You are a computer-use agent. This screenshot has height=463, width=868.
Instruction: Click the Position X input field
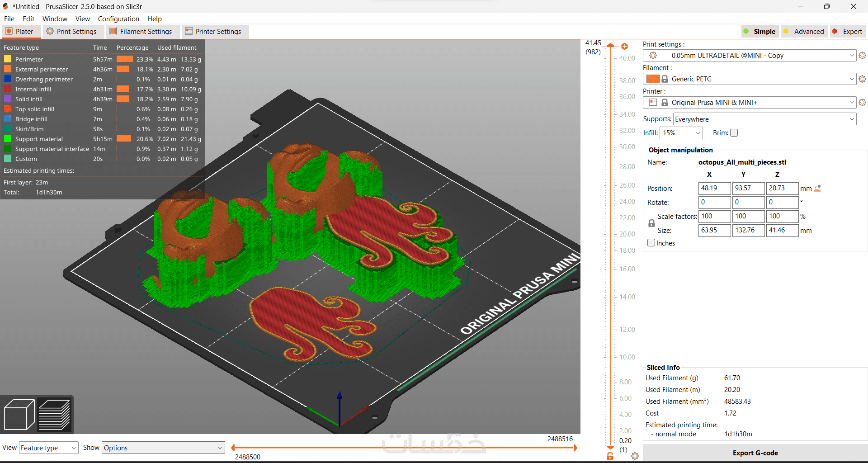(x=714, y=188)
